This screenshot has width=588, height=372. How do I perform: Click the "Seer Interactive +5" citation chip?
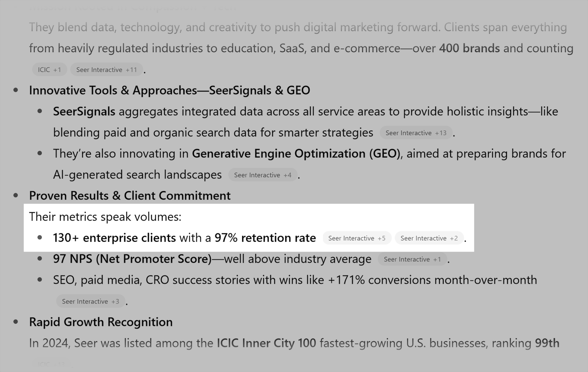(x=357, y=238)
